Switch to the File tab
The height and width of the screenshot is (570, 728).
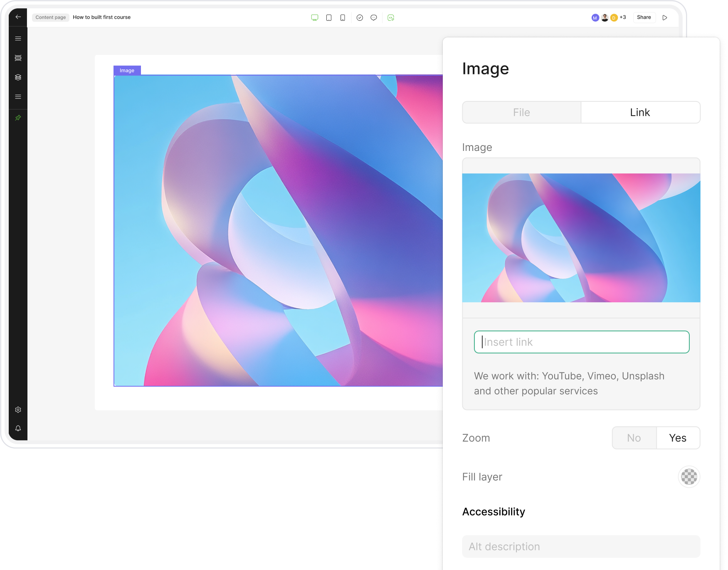point(521,112)
